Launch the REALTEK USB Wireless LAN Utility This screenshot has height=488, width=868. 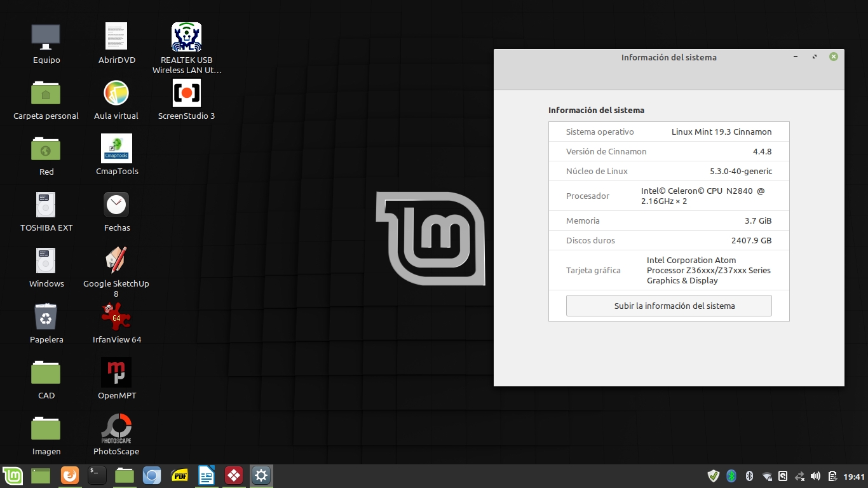point(186,36)
